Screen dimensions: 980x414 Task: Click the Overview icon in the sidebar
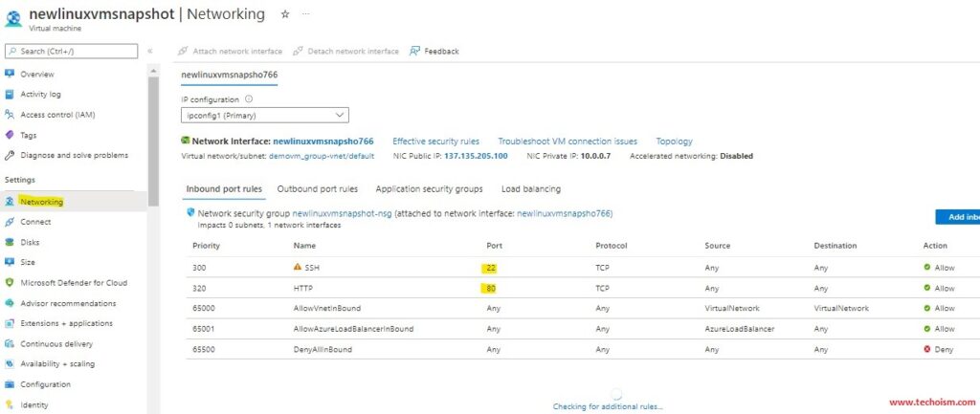10,74
